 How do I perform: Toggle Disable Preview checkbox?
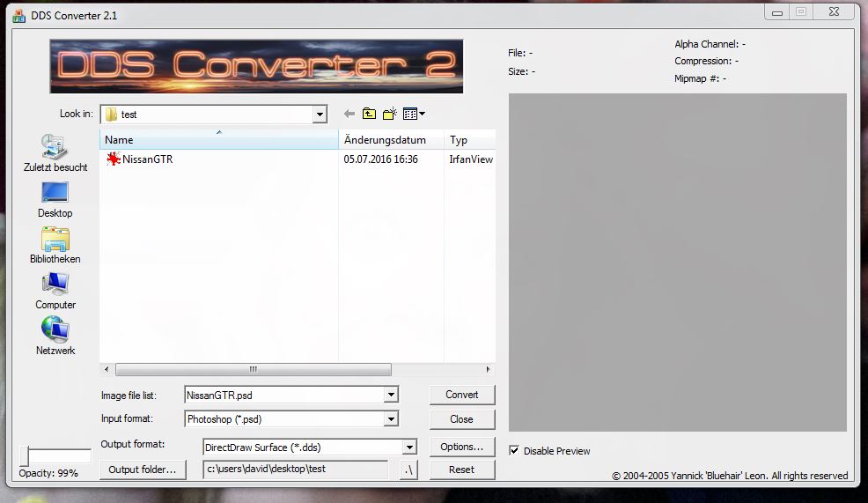click(514, 450)
